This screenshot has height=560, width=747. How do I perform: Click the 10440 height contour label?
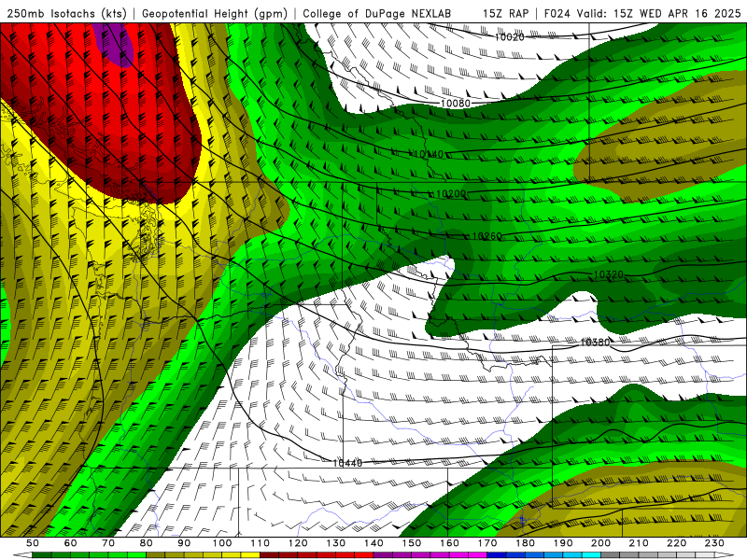point(347,463)
